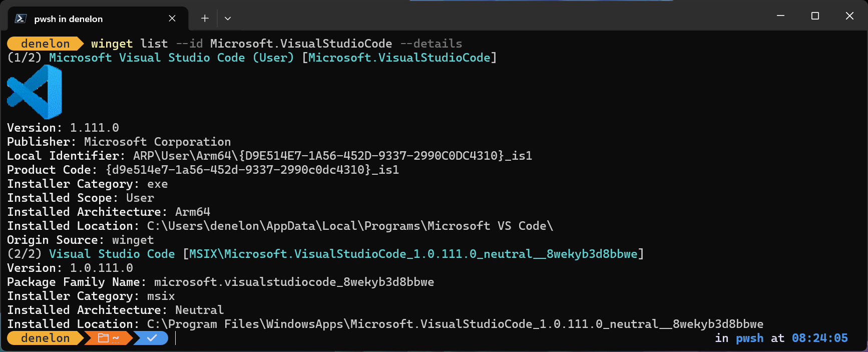Click 'Installed Architecture: Arm64' line
This screenshot has width=868, height=352.
(x=109, y=212)
